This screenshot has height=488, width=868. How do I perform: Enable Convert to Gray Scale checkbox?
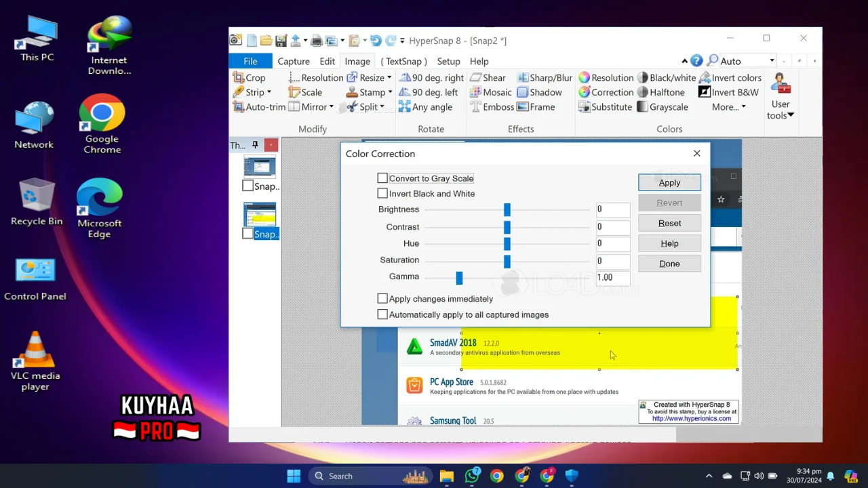382,178
